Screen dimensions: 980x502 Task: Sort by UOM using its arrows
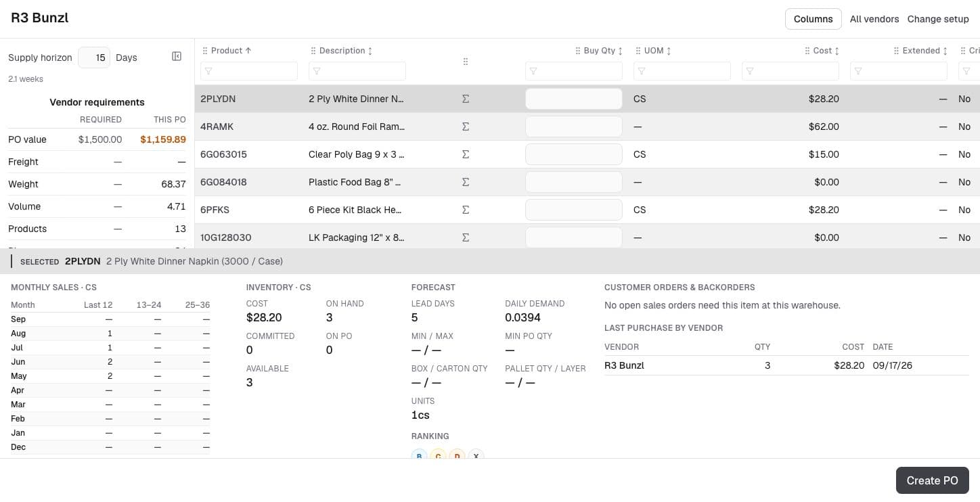[x=669, y=51]
